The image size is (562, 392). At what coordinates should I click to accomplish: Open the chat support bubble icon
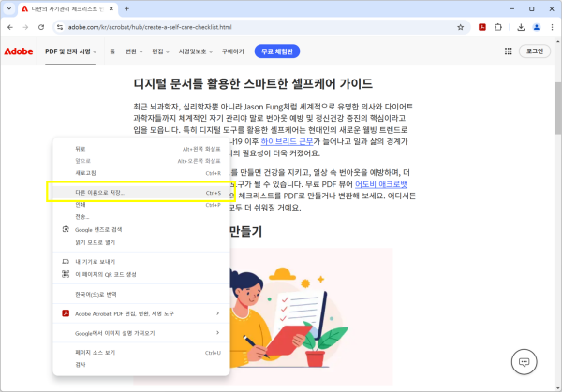pyautogui.click(x=524, y=362)
